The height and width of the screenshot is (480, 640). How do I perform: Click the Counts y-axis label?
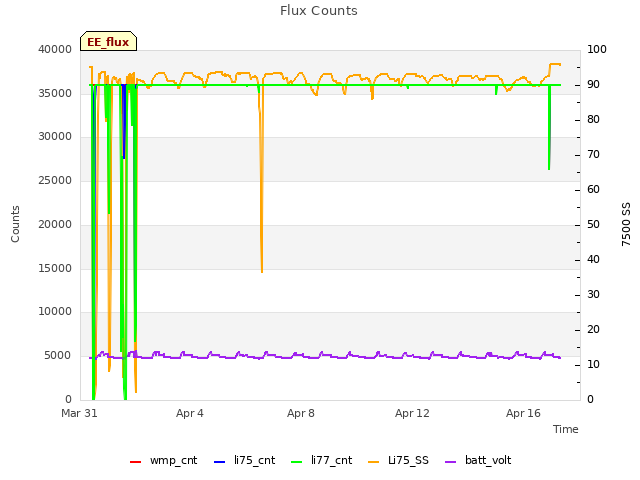coord(15,224)
